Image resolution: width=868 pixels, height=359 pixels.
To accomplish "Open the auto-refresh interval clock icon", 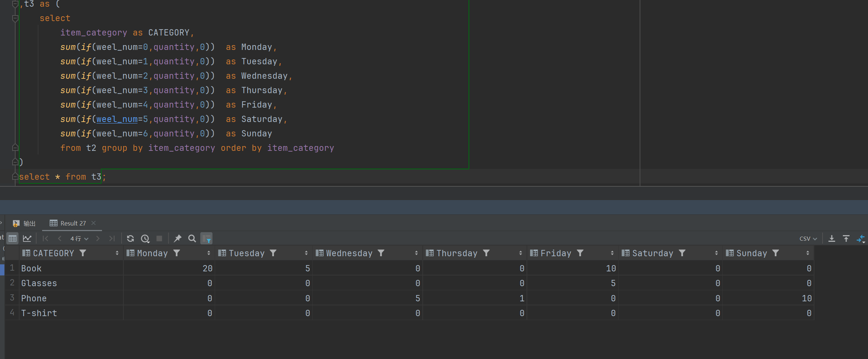I will pos(145,238).
